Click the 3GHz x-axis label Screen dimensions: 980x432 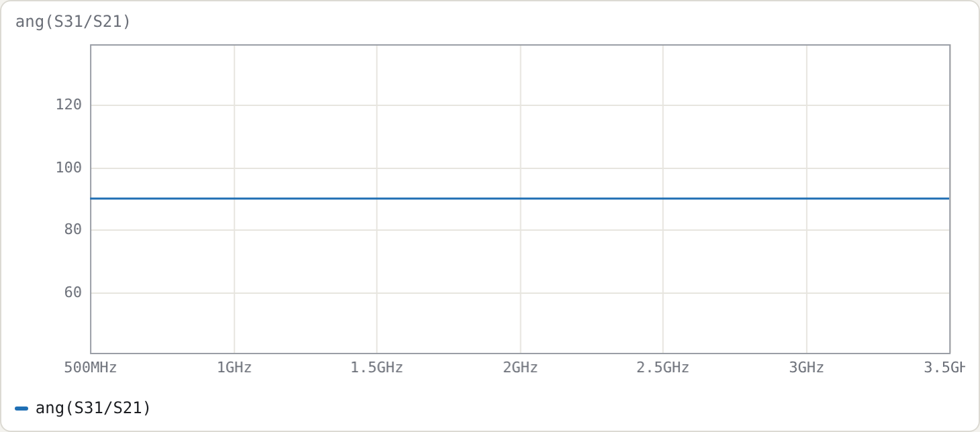click(x=806, y=368)
